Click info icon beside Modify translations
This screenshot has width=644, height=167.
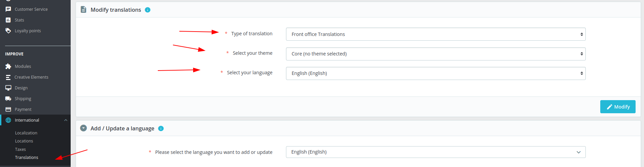(x=147, y=10)
